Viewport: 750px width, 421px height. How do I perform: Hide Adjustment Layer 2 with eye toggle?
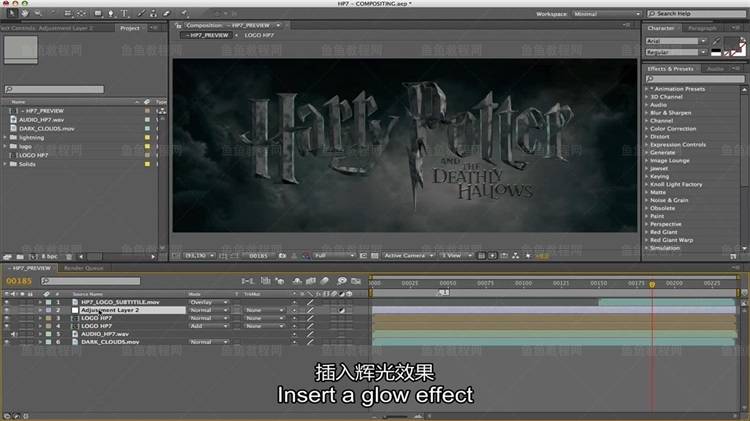tap(6, 310)
